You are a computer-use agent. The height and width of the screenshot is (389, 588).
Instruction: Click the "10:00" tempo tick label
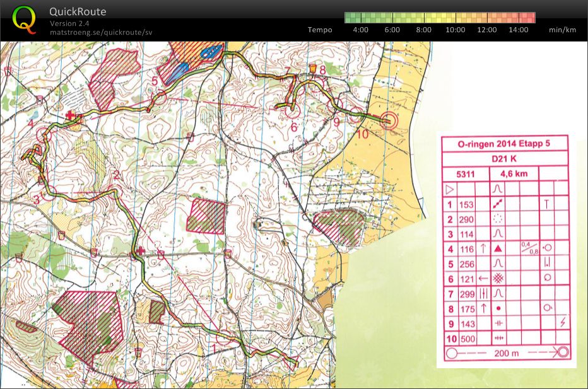coord(456,30)
